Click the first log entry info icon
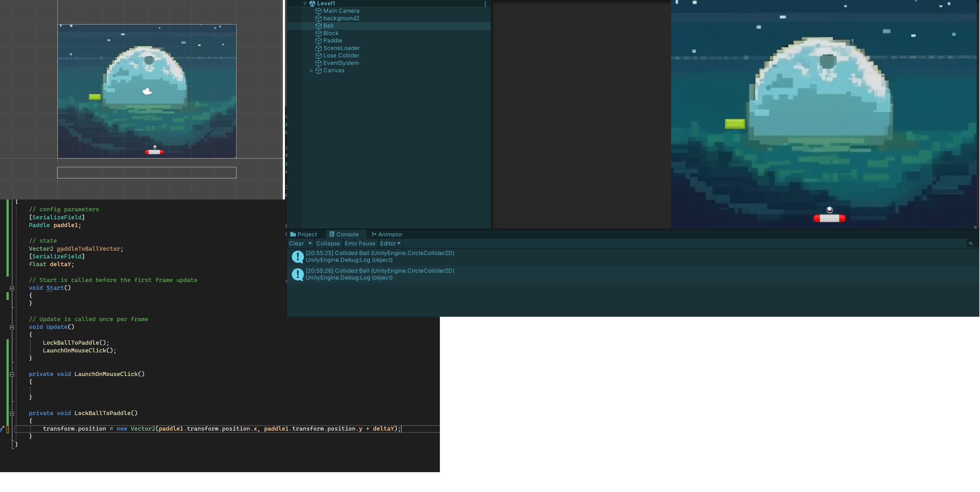Viewport: 980px width, 492px height. tap(297, 257)
